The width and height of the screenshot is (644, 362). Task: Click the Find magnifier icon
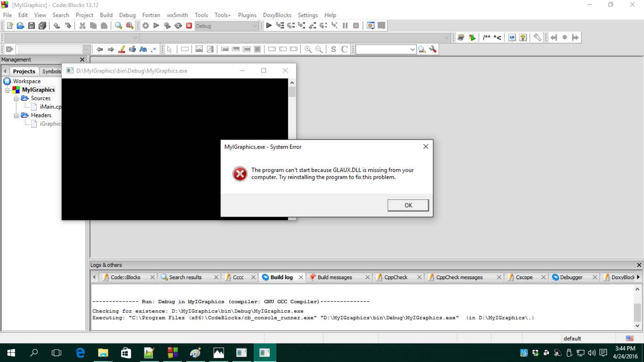tap(118, 26)
